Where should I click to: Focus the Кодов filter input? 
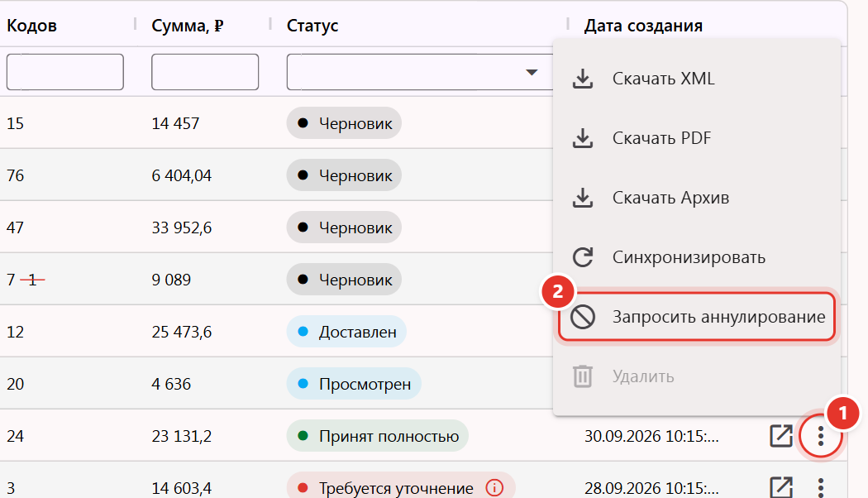[x=64, y=72]
